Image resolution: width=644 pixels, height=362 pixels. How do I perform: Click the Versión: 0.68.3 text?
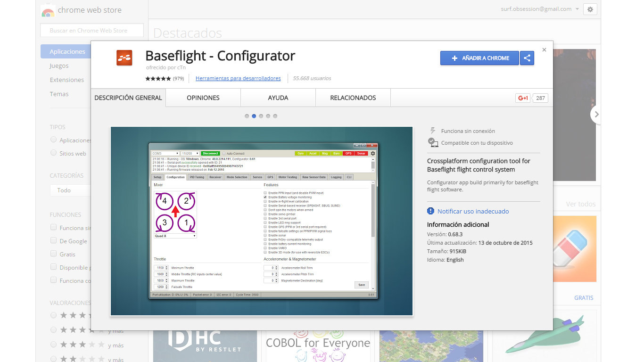445,234
